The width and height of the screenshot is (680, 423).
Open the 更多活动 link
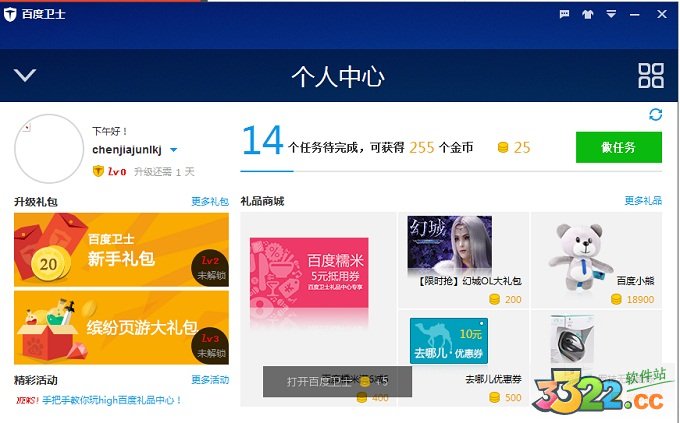click(x=210, y=380)
